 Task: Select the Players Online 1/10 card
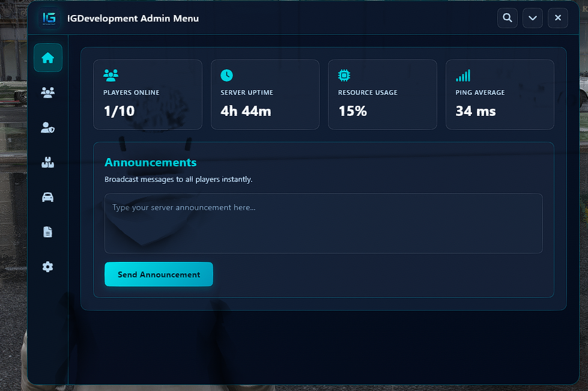click(148, 94)
